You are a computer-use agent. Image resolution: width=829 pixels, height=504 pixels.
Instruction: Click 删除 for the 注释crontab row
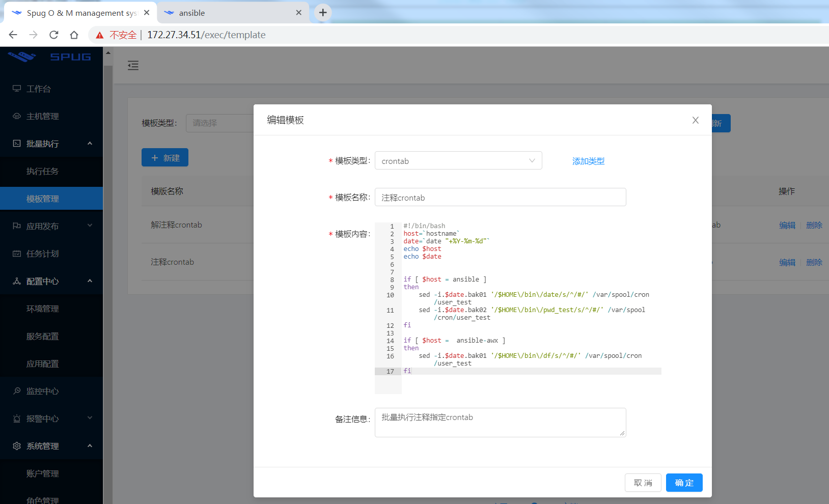(x=814, y=262)
